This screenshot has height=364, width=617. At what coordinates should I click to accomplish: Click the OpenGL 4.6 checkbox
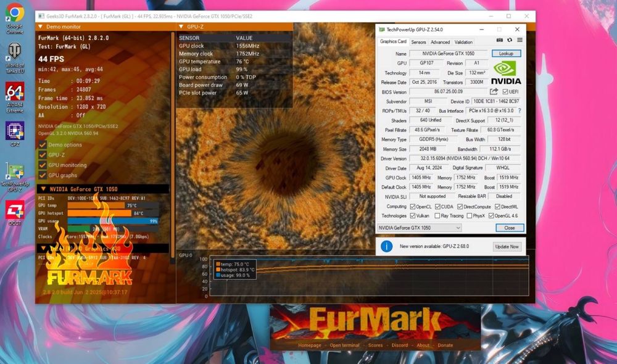tap(491, 216)
